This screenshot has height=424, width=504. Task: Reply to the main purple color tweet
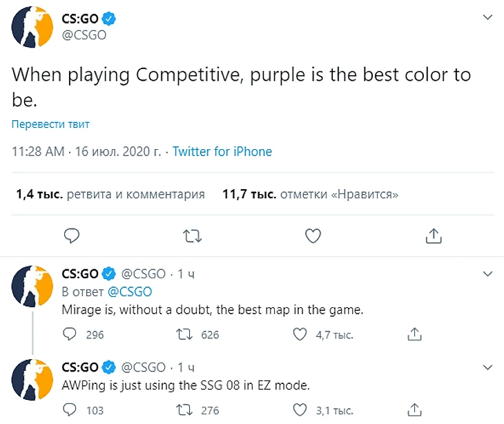pos(72,236)
